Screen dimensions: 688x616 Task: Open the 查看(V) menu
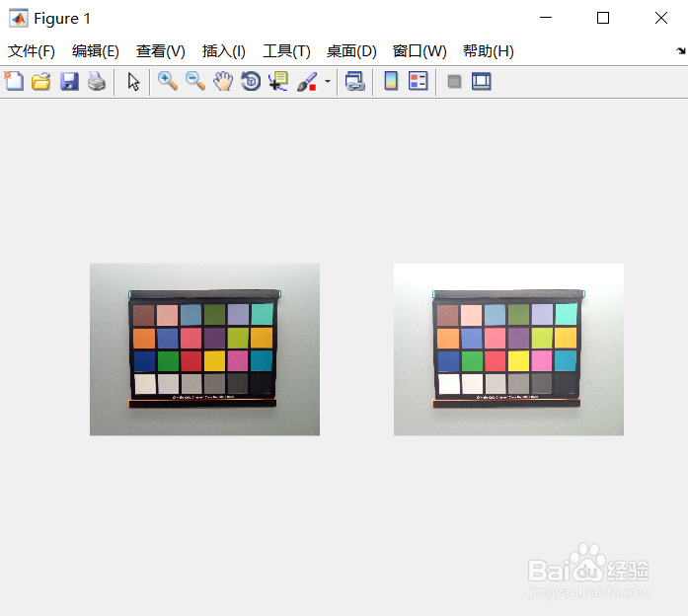pyautogui.click(x=161, y=51)
